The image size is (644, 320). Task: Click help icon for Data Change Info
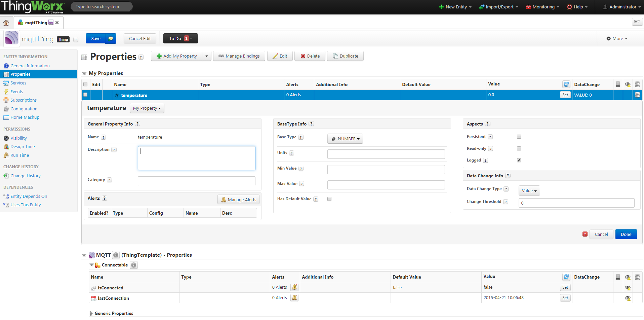(508, 176)
